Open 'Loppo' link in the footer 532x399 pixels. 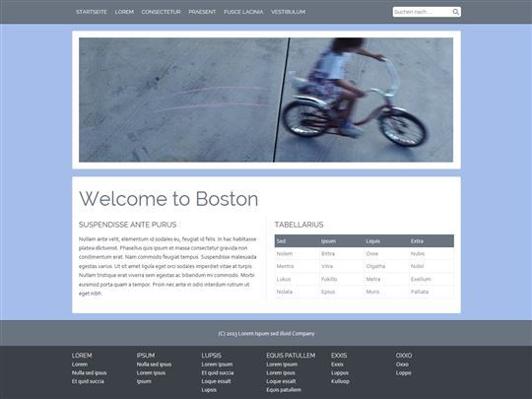pos(403,372)
